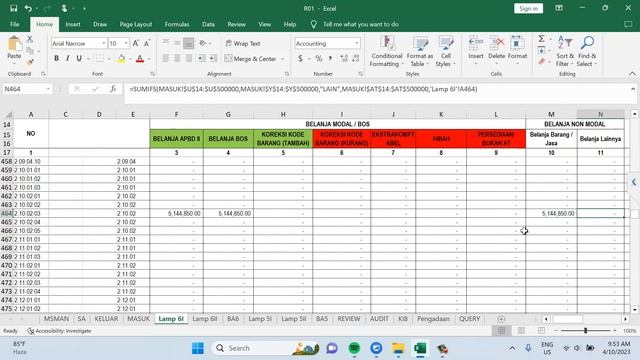Switch to the Page Layout tab
The height and width of the screenshot is (360, 640).
click(136, 24)
